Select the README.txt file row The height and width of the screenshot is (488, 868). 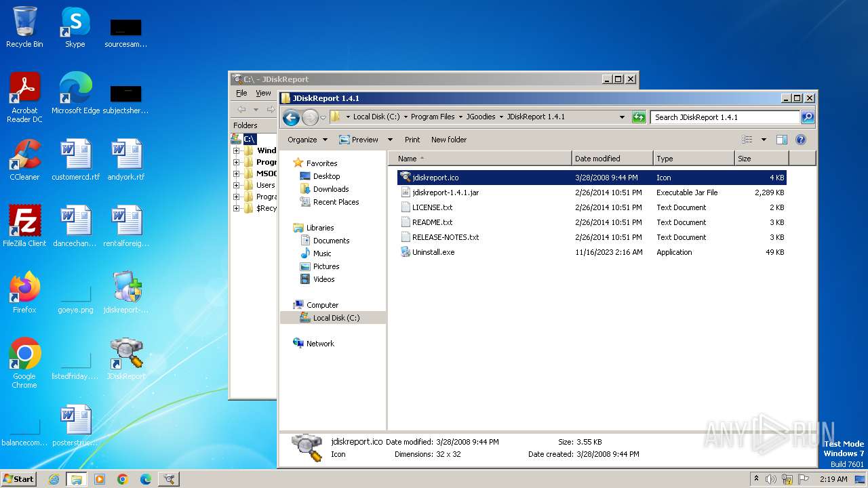(x=592, y=222)
